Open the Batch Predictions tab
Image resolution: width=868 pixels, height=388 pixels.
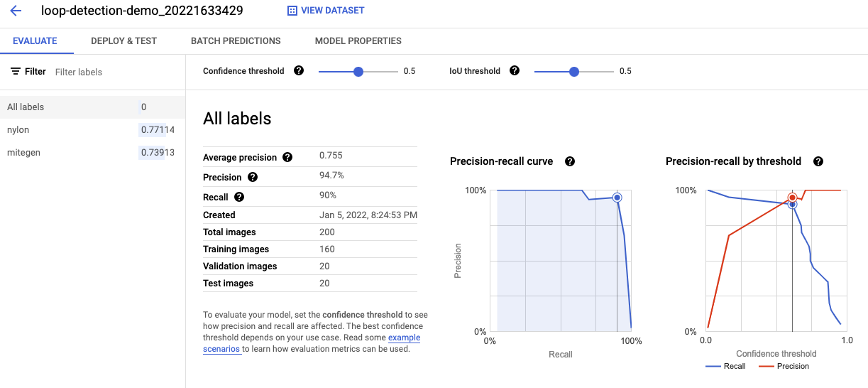coord(236,41)
